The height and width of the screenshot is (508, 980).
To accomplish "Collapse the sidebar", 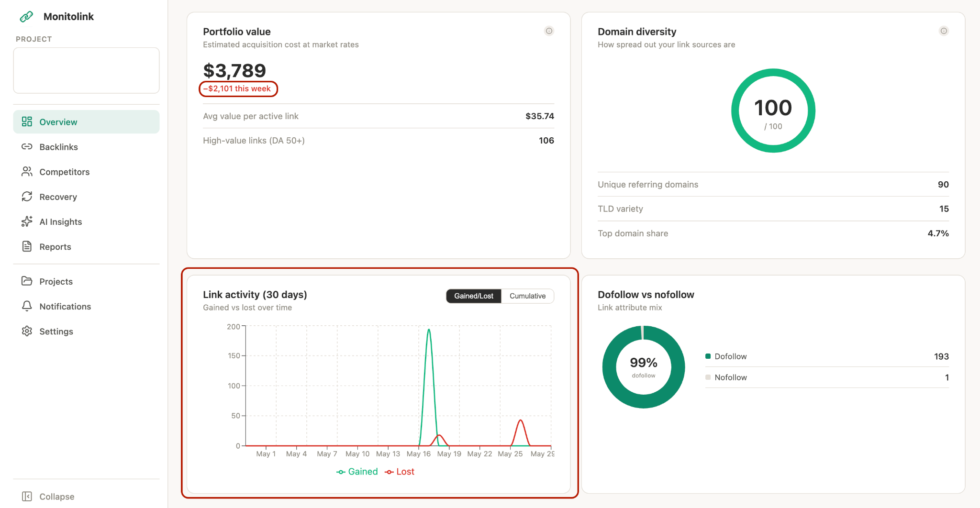I will click(x=86, y=496).
